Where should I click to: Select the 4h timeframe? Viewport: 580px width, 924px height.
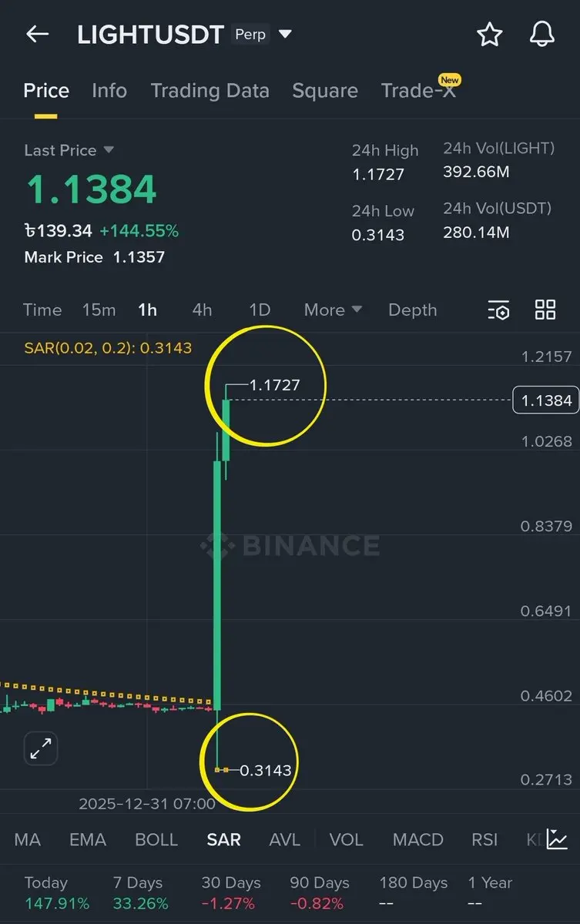(x=202, y=310)
